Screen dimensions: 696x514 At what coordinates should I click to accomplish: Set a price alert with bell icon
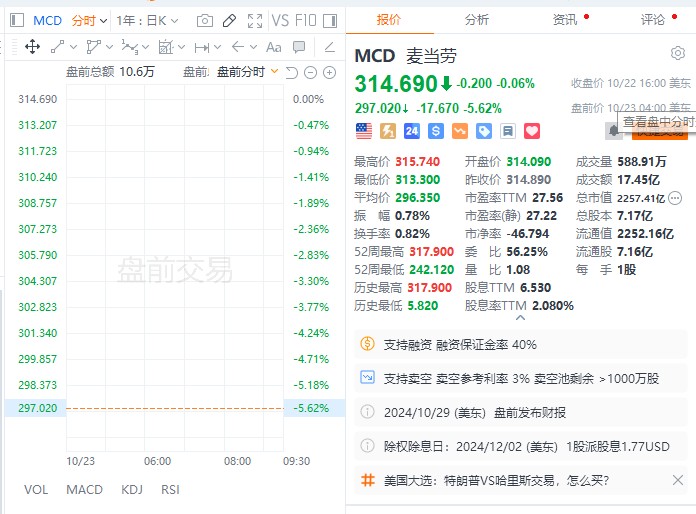pyautogui.click(x=614, y=130)
